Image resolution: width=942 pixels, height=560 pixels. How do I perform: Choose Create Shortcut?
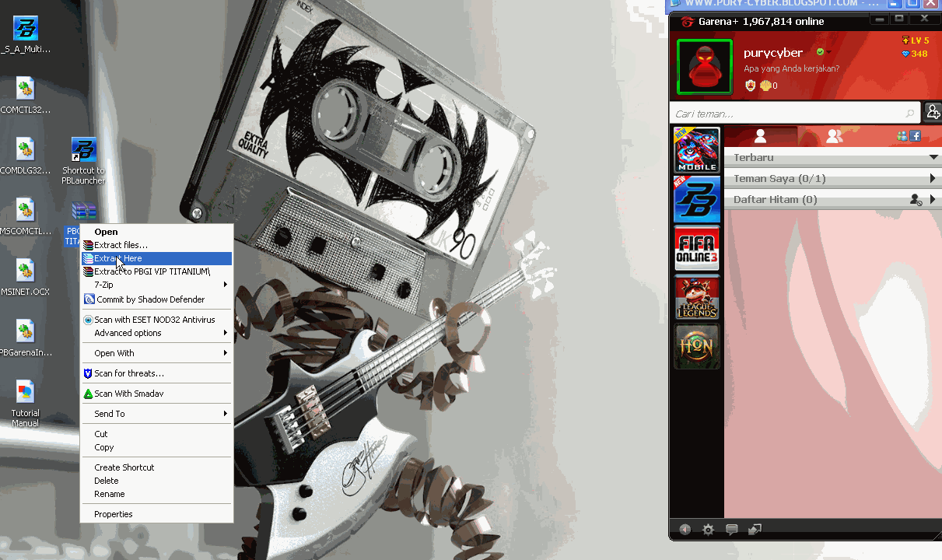point(156,467)
